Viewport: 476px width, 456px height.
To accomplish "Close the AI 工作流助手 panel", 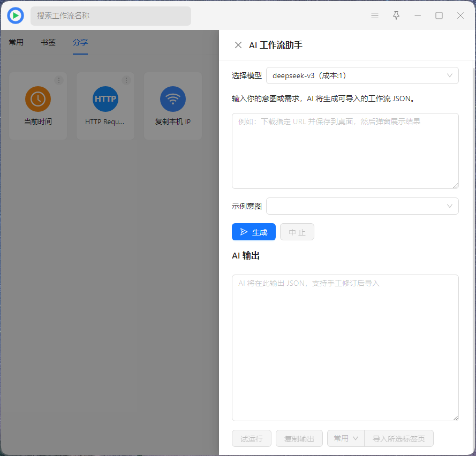I will tap(238, 45).
